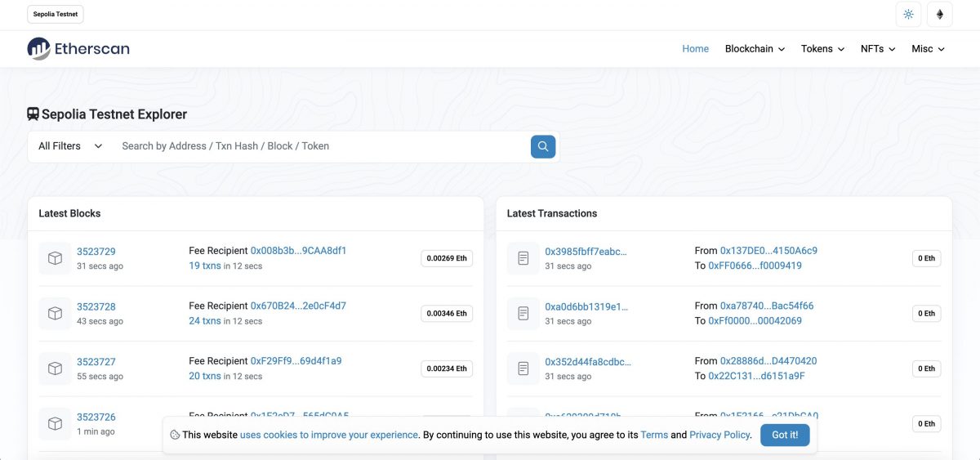Open sender address 0x28886d...D4470420

click(x=768, y=360)
